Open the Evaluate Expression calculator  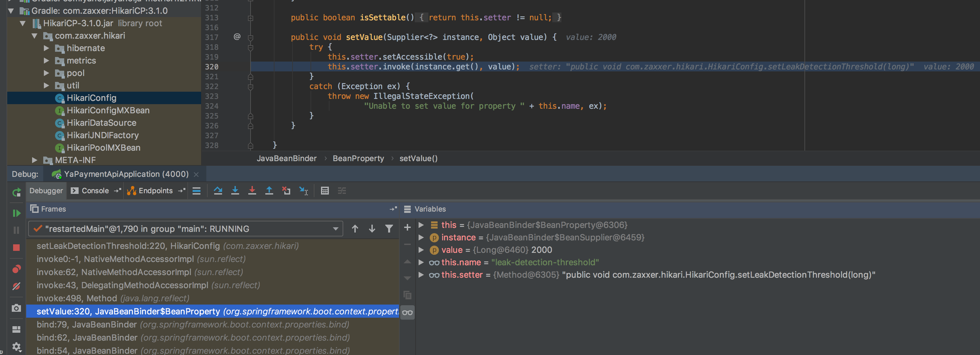click(325, 191)
